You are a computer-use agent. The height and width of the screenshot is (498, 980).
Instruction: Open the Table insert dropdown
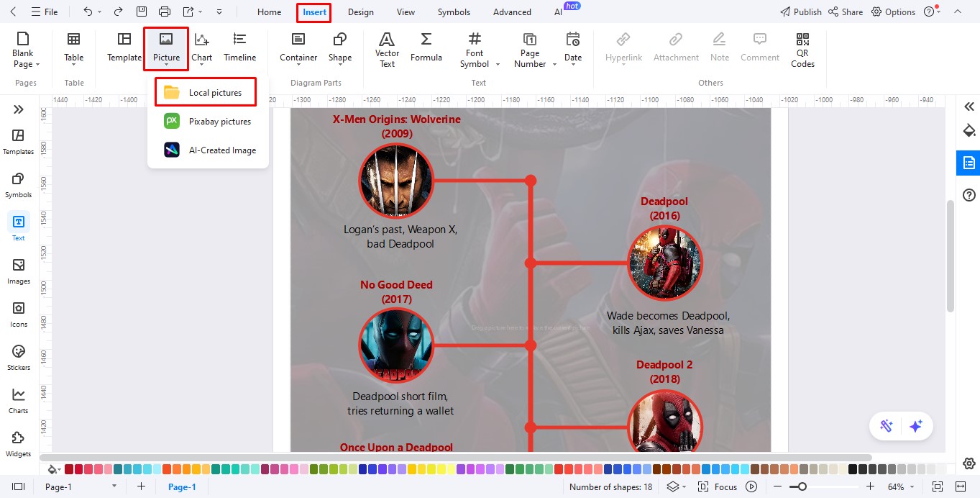coord(73,50)
